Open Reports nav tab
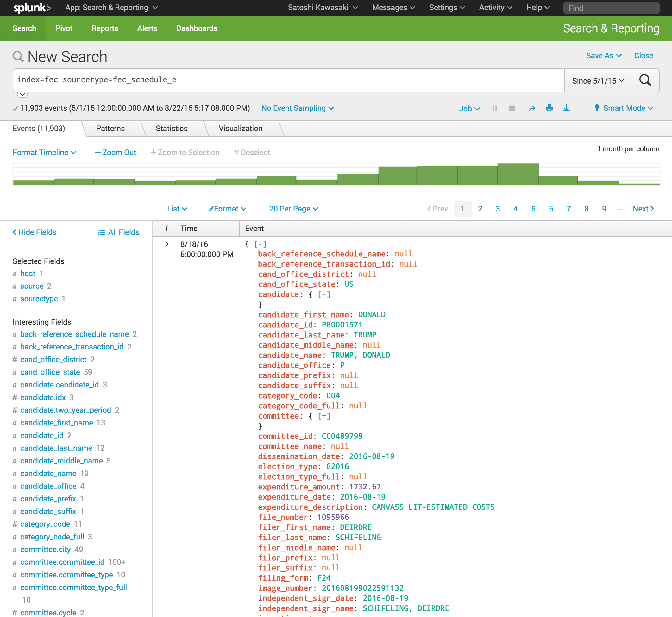 point(105,28)
